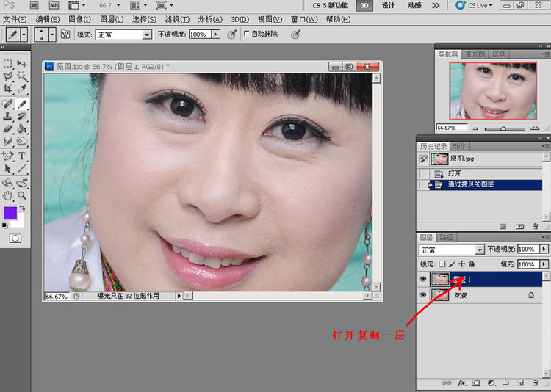Open the 模式 blend mode dropdown
Screen dimensions: 551x392
pyautogui.click(x=123, y=35)
